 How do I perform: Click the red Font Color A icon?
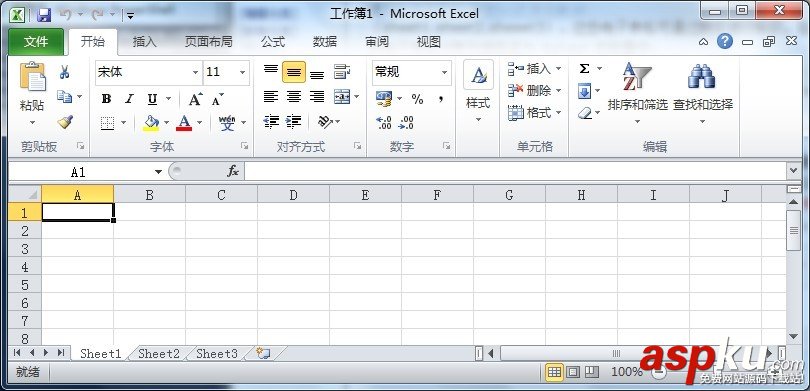pyautogui.click(x=184, y=123)
